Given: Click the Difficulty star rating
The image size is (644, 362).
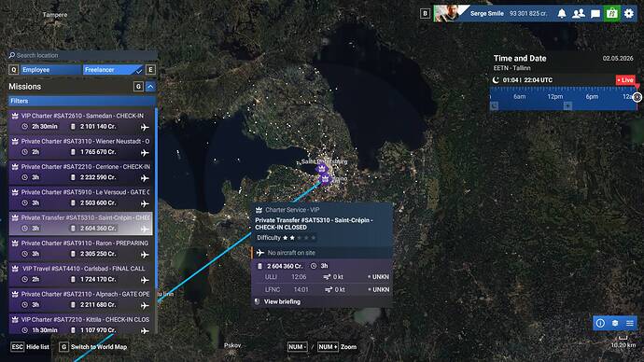Looking at the screenshot, I should pos(300,238).
